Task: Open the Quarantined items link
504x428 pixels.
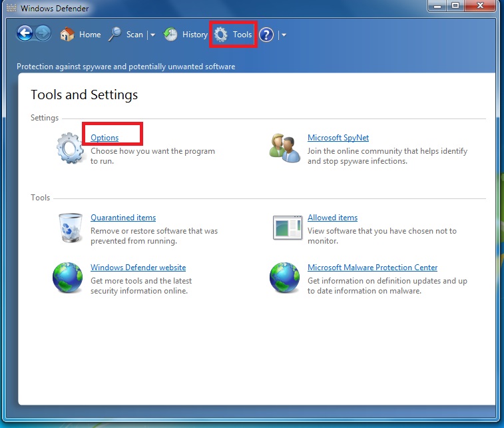Action: coord(123,218)
